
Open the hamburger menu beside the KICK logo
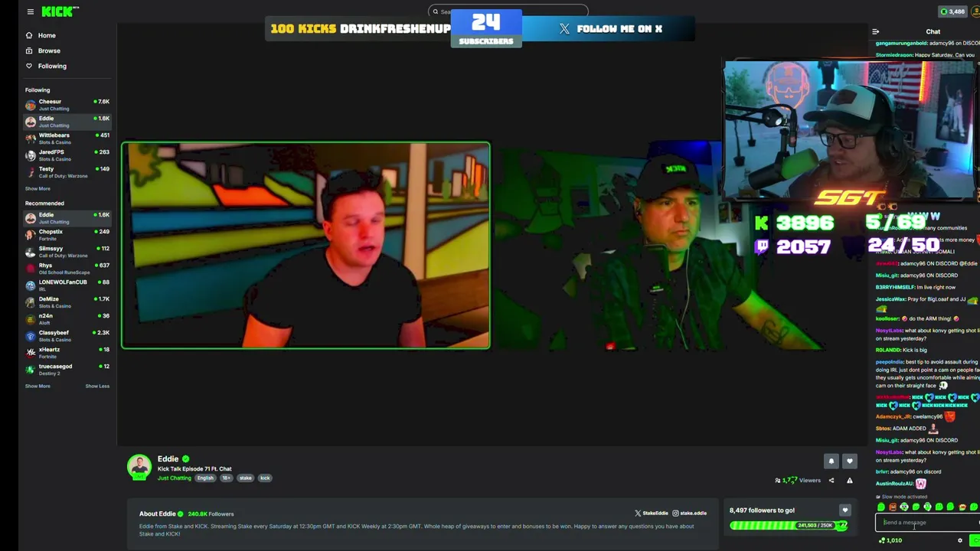[x=30, y=11]
